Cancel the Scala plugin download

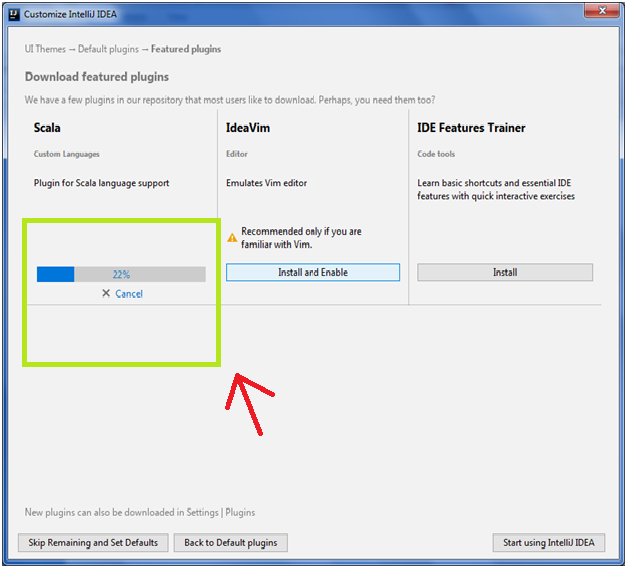129,294
